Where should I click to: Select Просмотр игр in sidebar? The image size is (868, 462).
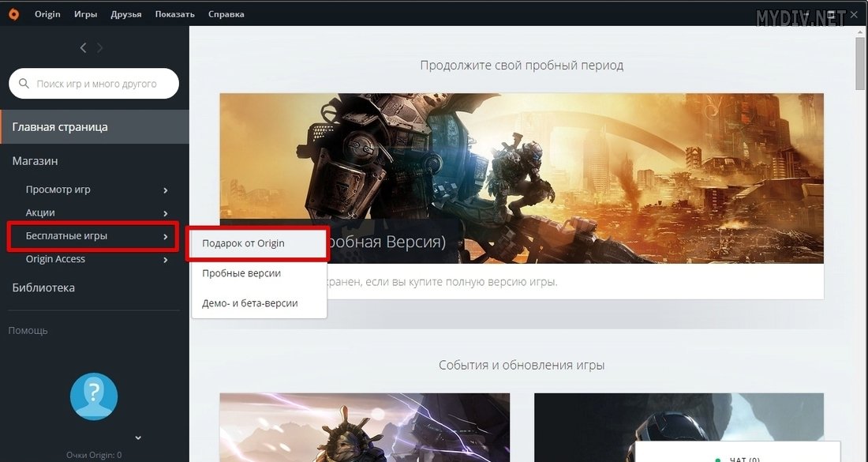point(58,190)
